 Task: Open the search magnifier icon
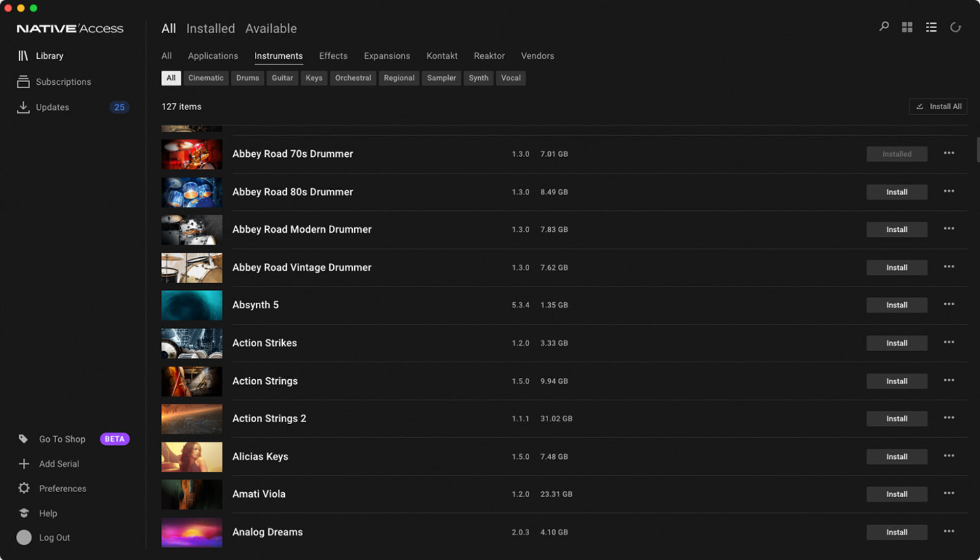884,27
